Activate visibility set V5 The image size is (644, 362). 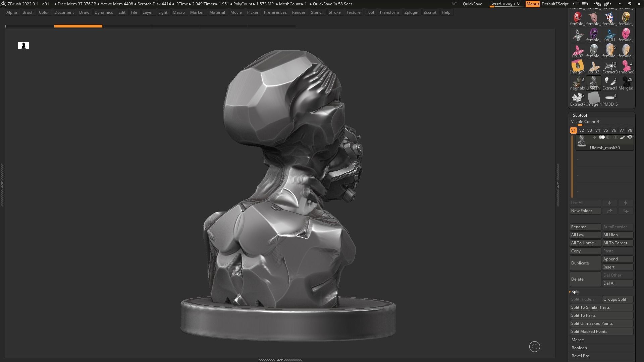tap(605, 130)
